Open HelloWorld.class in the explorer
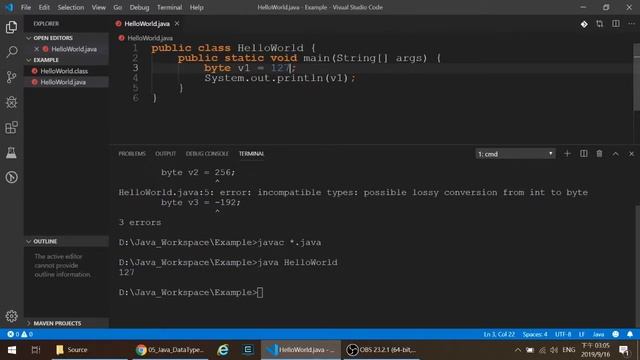The image size is (640, 360). coord(64,71)
